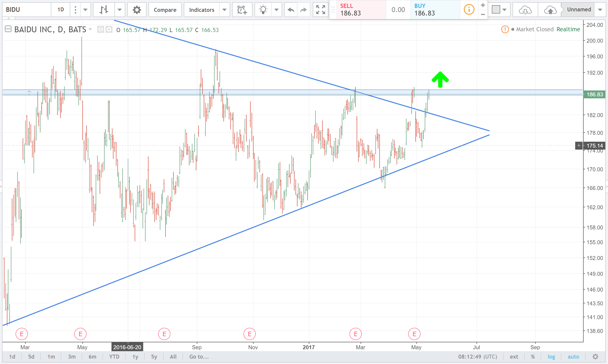Open Go to date dialog

coord(199,357)
